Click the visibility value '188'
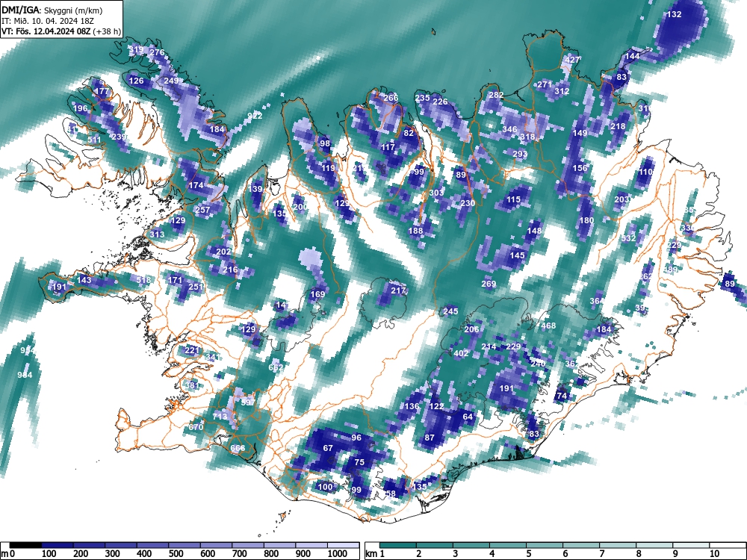The height and width of the screenshot is (560, 747). coord(415,231)
